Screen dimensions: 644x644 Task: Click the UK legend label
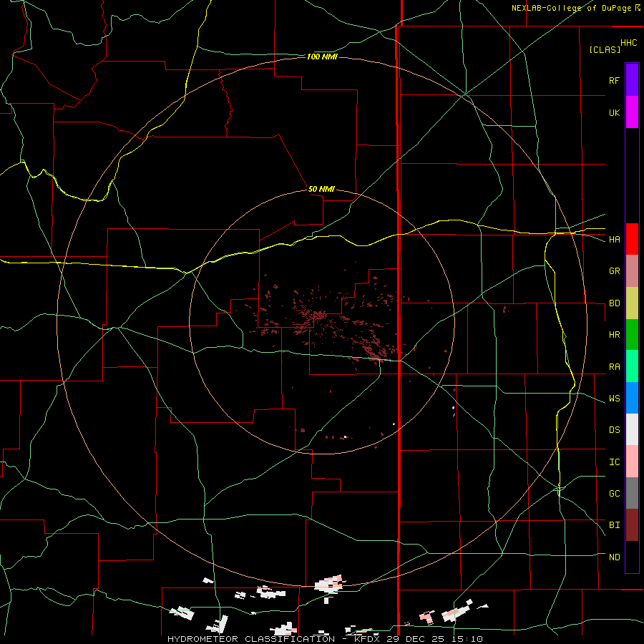point(614,112)
